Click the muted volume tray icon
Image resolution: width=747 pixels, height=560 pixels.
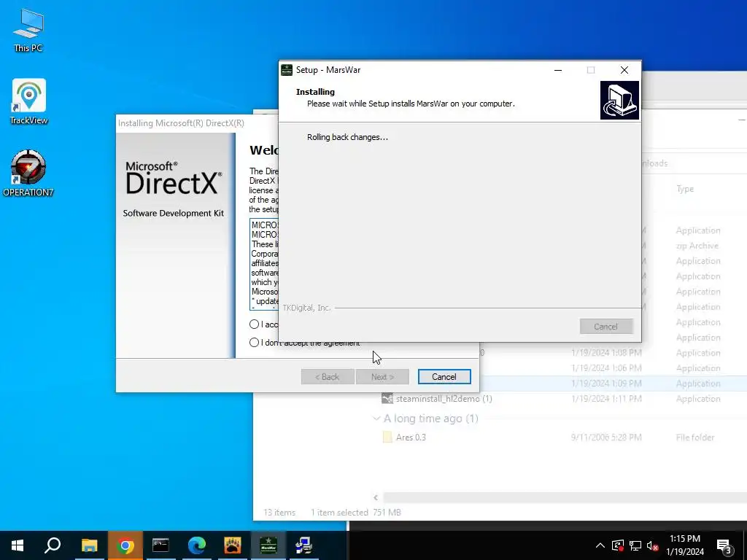point(653,545)
